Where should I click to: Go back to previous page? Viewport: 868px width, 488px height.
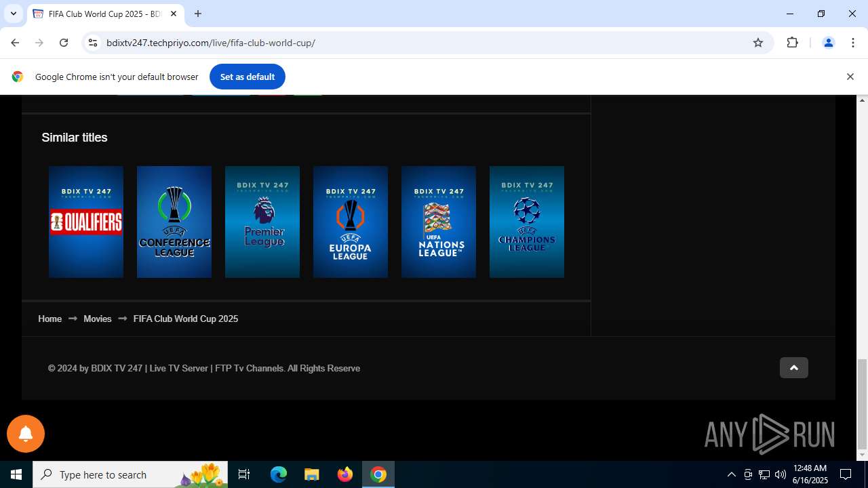(15, 43)
